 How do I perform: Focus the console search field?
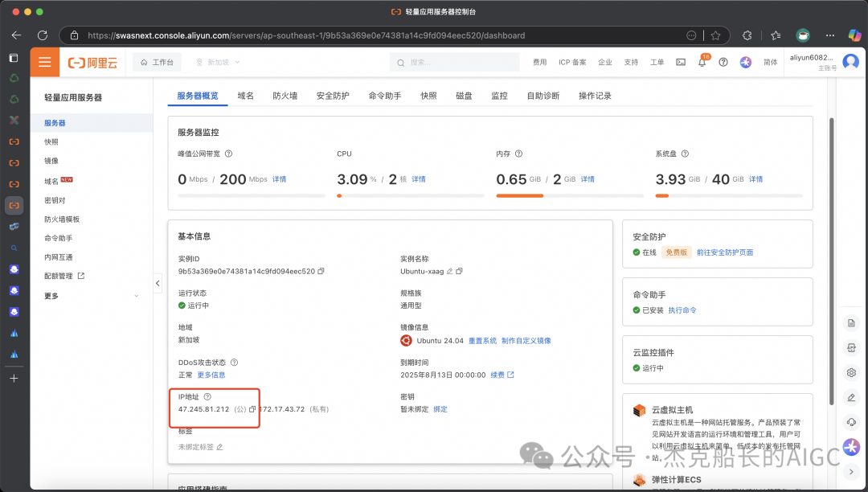(454, 63)
